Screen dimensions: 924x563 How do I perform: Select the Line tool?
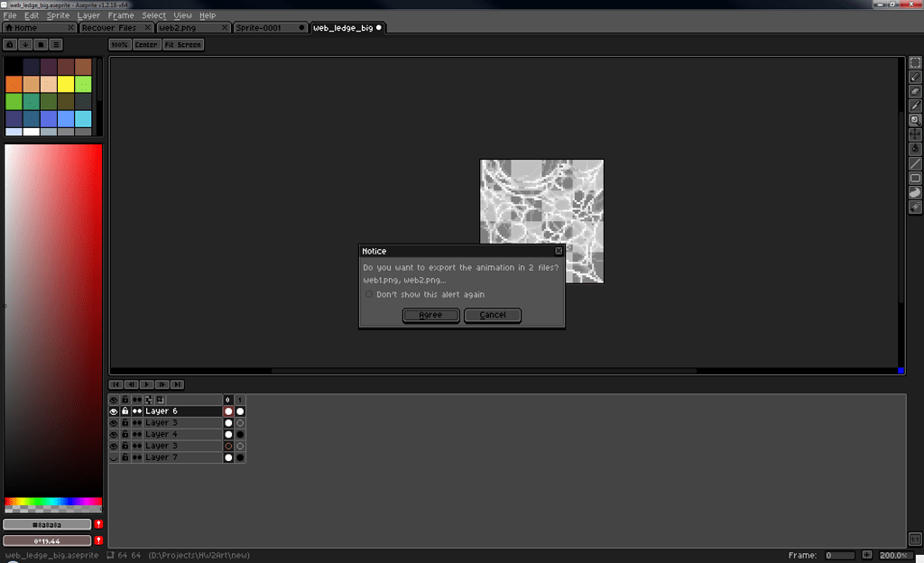(x=915, y=163)
